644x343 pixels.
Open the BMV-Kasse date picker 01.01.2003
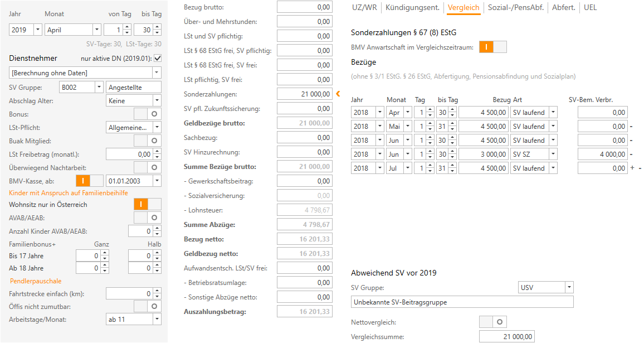(157, 181)
